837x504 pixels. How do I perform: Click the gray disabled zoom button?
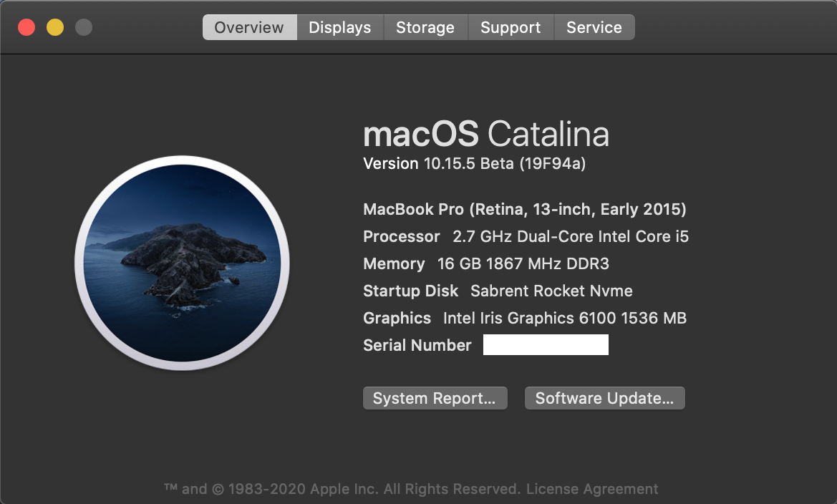pos(84,28)
